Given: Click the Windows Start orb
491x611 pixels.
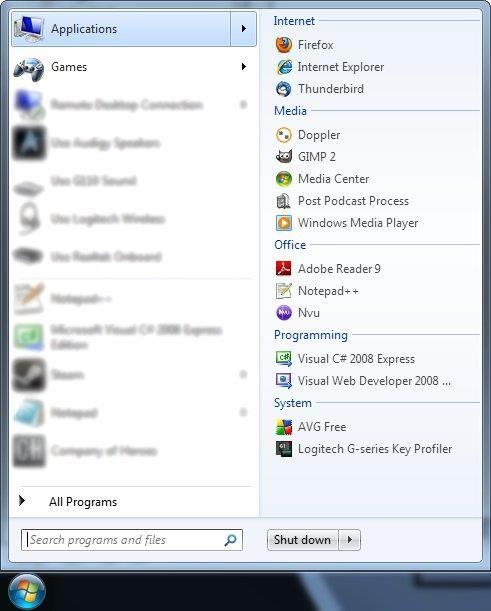Looking at the screenshot, I should pyautogui.click(x=26, y=591).
